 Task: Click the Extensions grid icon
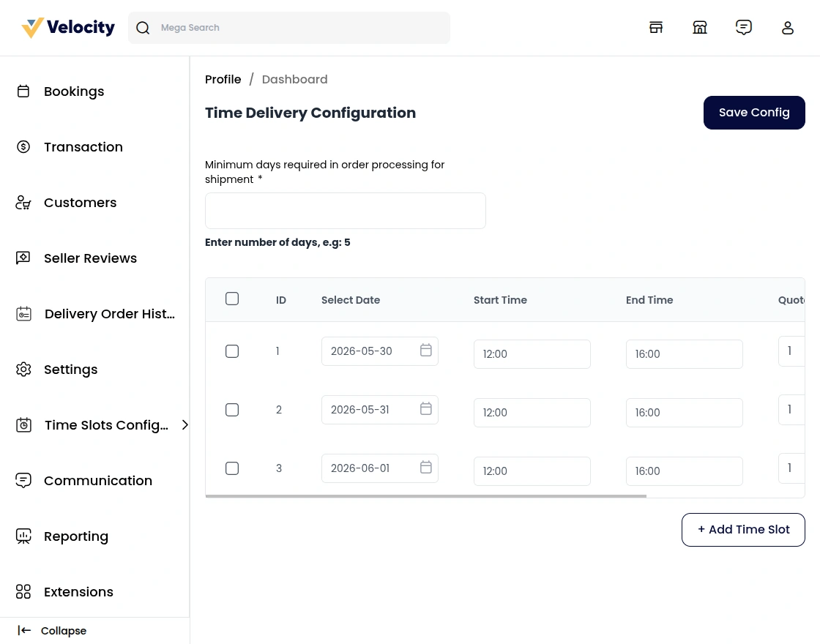point(23,592)
